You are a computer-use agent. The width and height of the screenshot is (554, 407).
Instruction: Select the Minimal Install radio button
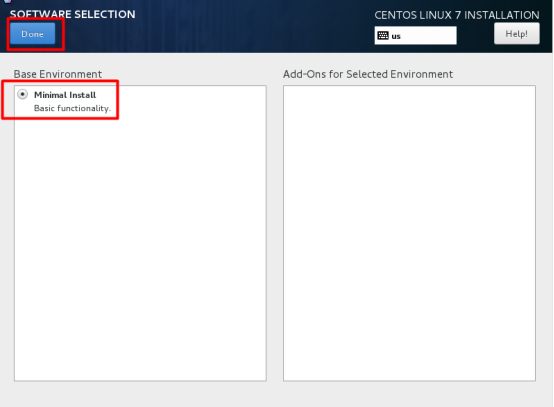23,94
